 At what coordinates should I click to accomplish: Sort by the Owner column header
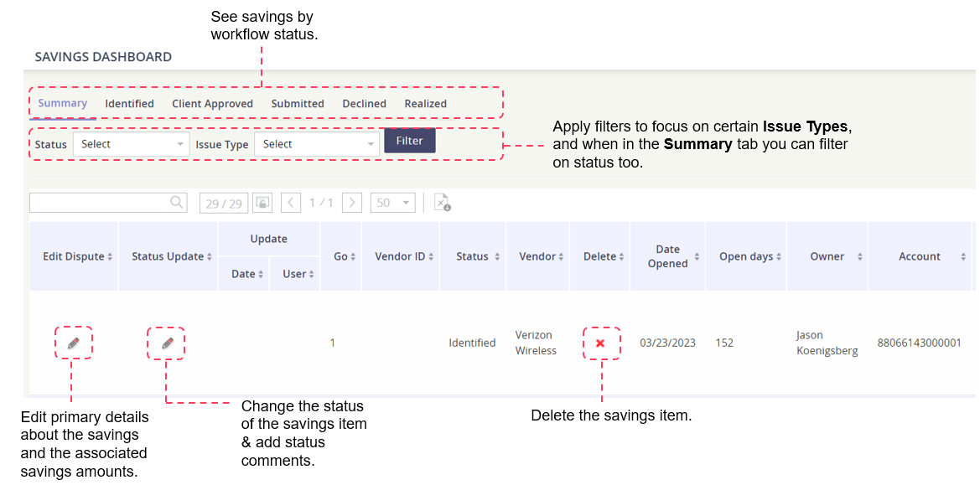827,256
